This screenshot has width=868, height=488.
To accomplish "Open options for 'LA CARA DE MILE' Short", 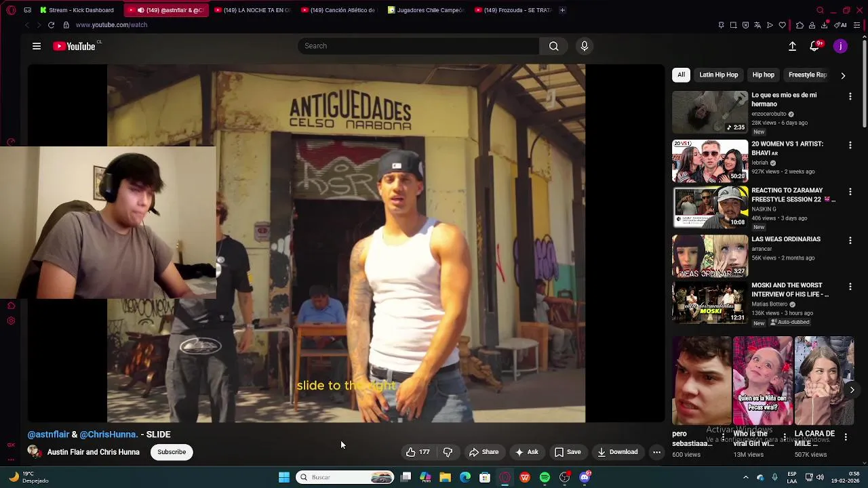I will click(846, 438).
